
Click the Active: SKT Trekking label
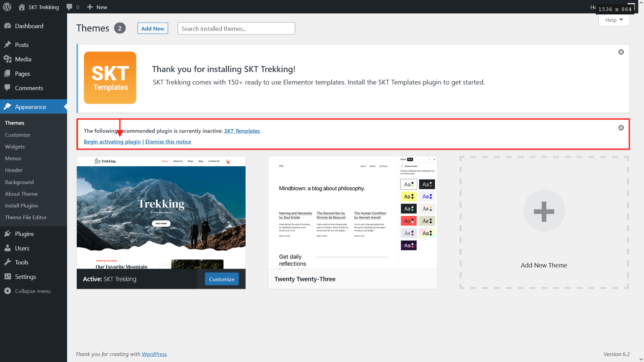click(x=109, y=279)
